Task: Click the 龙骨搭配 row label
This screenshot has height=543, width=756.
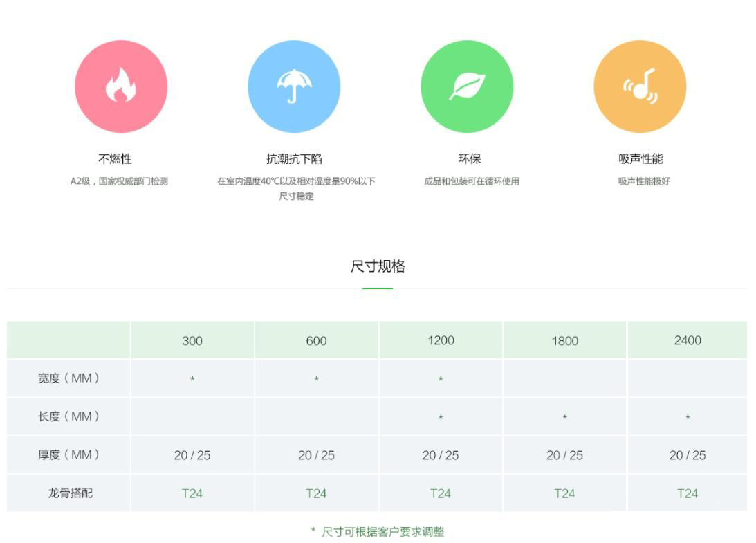Action: [x=70, y=493]
